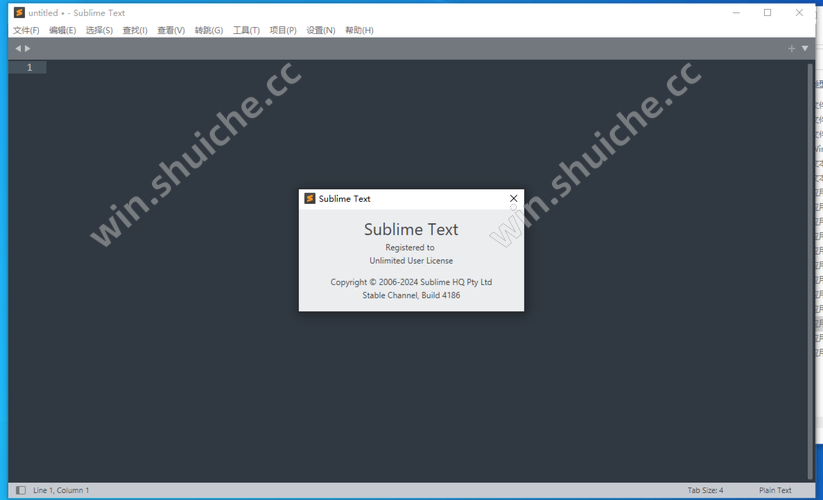Open the 帮助(H) menu
Viewport: 823px width, 500px height.
[x=360, y=30]
